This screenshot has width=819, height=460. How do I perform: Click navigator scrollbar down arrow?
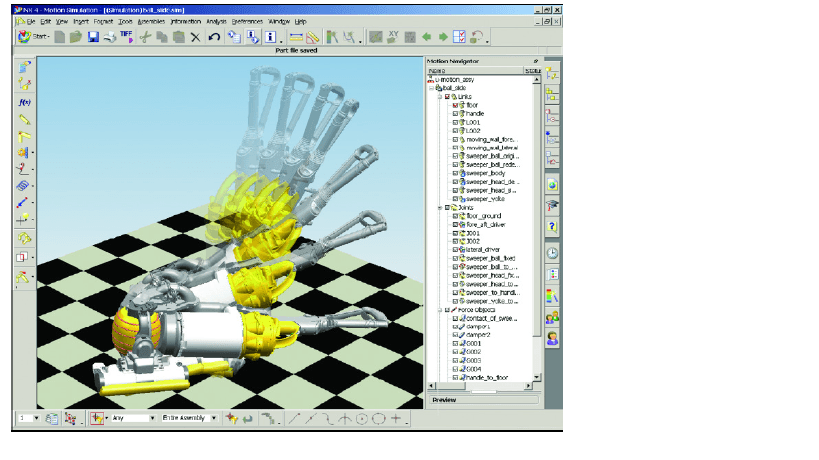(536, 377)
